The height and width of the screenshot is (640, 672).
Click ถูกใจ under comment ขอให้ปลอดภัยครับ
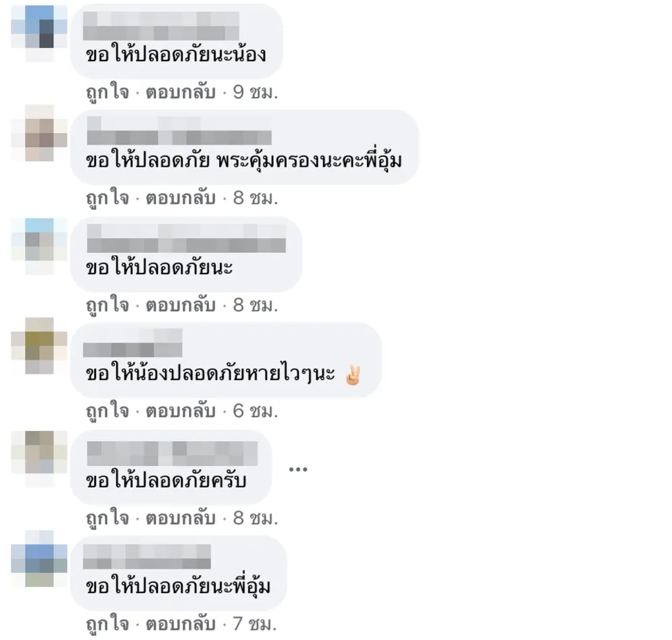point(107,518)
